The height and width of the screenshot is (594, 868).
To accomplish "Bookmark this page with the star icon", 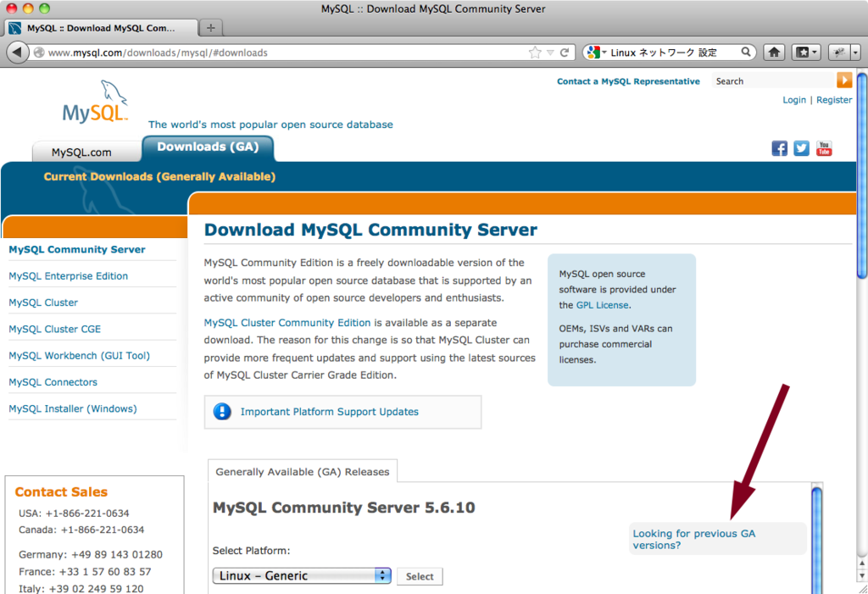I will point(535,53).
